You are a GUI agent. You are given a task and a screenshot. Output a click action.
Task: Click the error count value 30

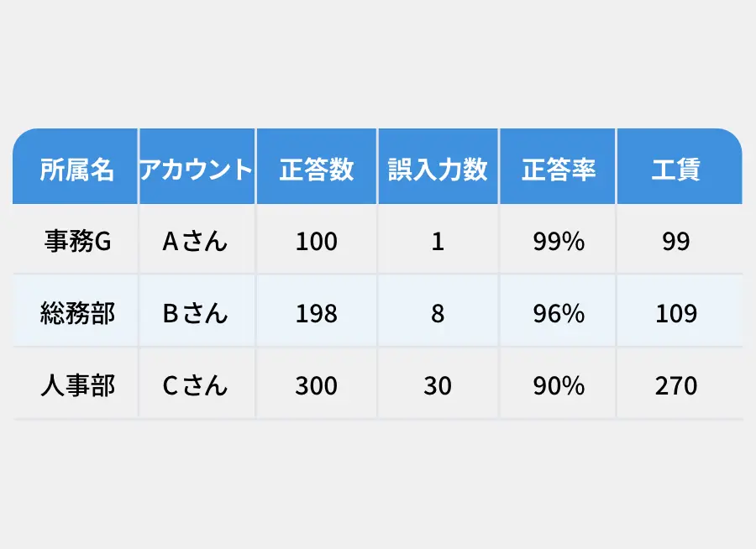(438, 384)
